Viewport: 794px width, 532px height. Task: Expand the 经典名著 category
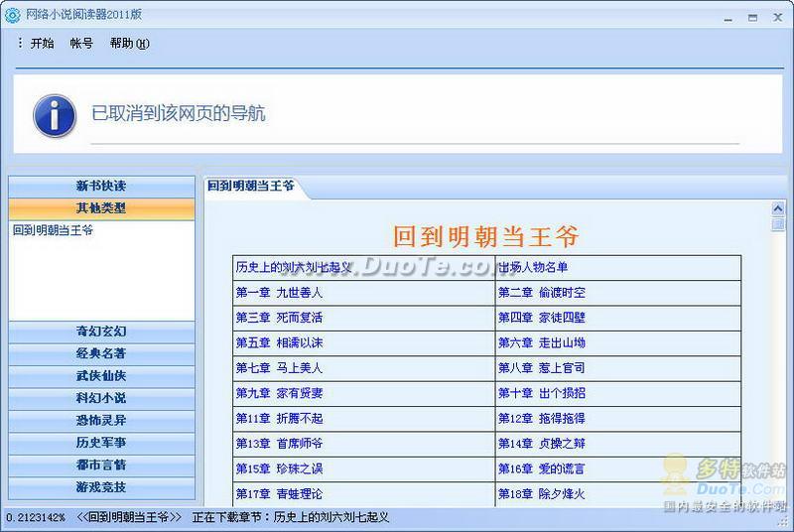(x=101, y=353)
